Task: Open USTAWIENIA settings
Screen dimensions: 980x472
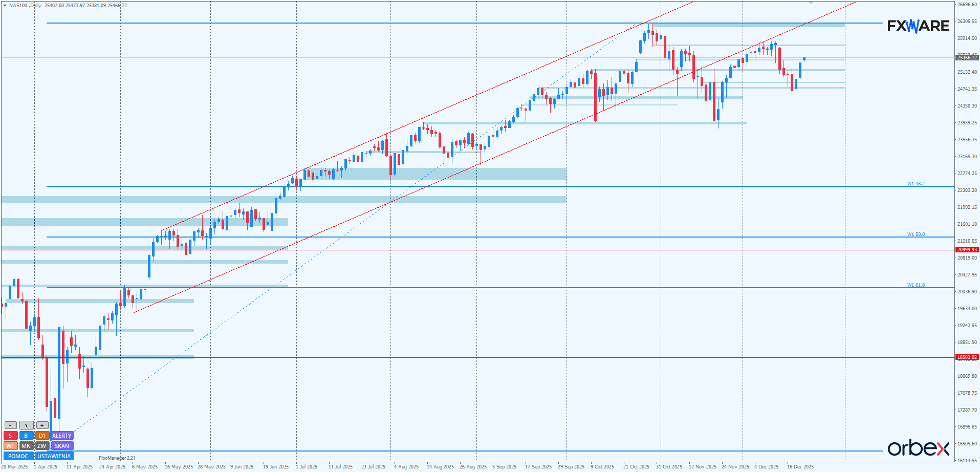Action: click(54, 456)
